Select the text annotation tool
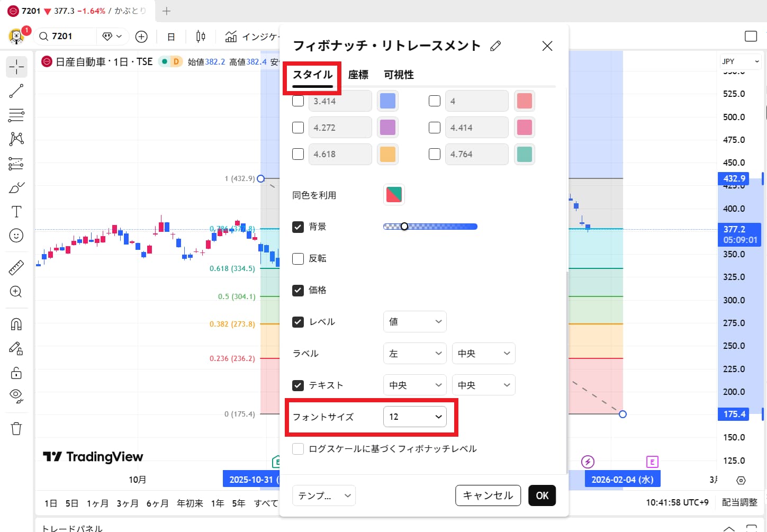This screenshot has width=767, height=532. pyautogui.click(x=16, y=211)
